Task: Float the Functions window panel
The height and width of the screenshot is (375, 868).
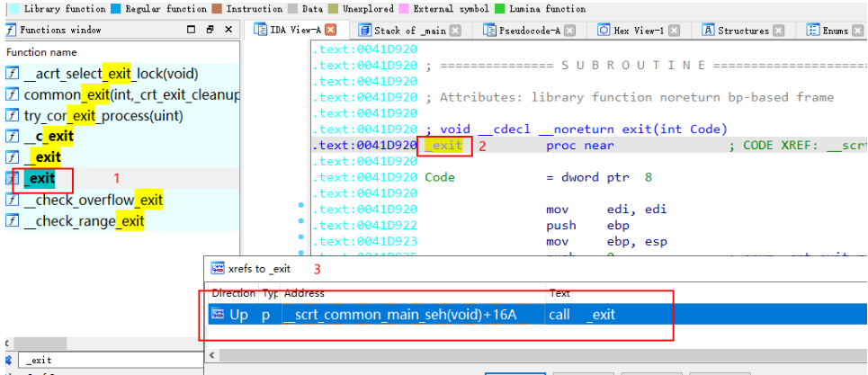Action: click(210, 30)
